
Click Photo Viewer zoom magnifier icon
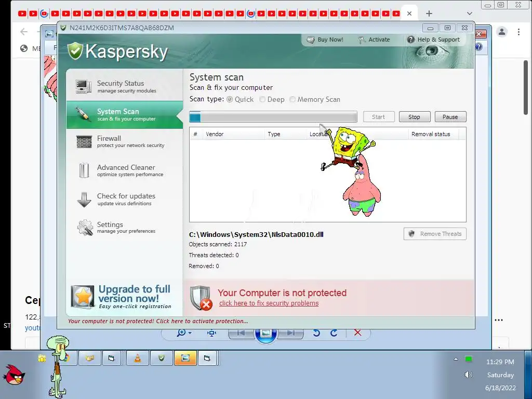(181, 333)
